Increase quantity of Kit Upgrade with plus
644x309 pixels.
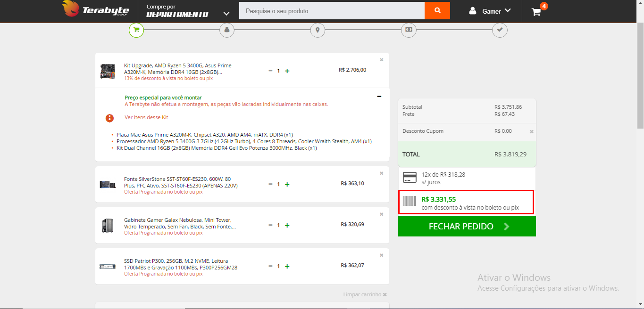[x=287, y=71]
